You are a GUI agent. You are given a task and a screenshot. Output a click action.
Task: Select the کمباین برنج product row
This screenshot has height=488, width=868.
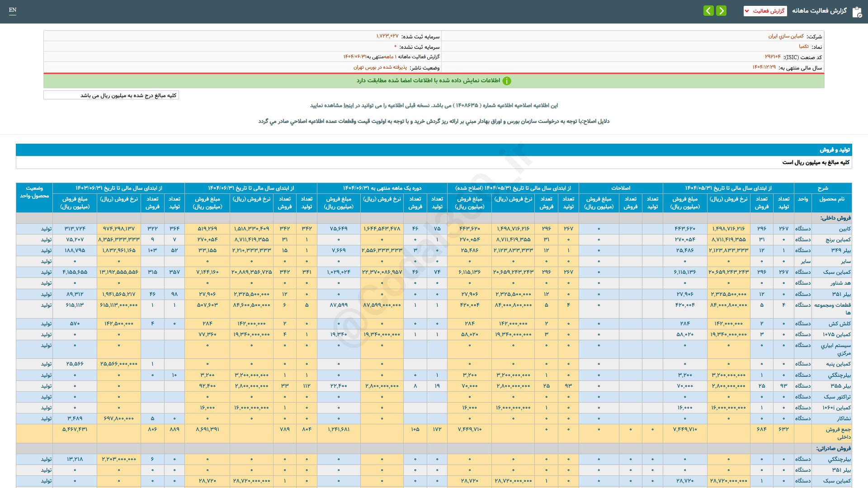[x=838, y=239]
